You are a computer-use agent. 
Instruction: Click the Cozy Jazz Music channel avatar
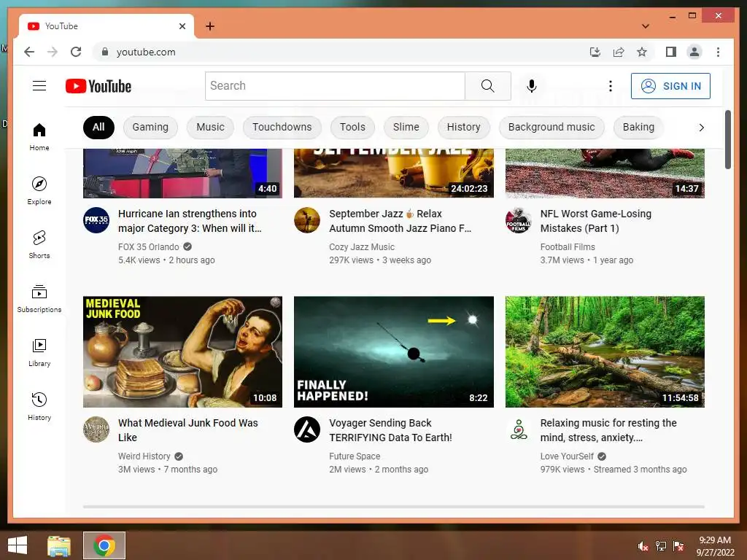point(307,220)
